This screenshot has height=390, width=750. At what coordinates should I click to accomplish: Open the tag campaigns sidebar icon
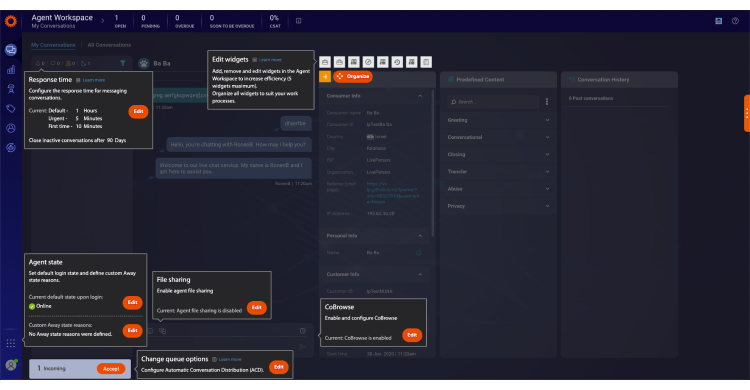tap(11, 109)
